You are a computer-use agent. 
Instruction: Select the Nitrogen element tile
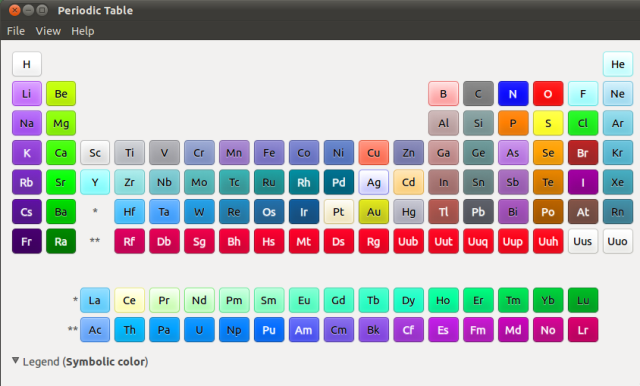[x=513, y=94]
